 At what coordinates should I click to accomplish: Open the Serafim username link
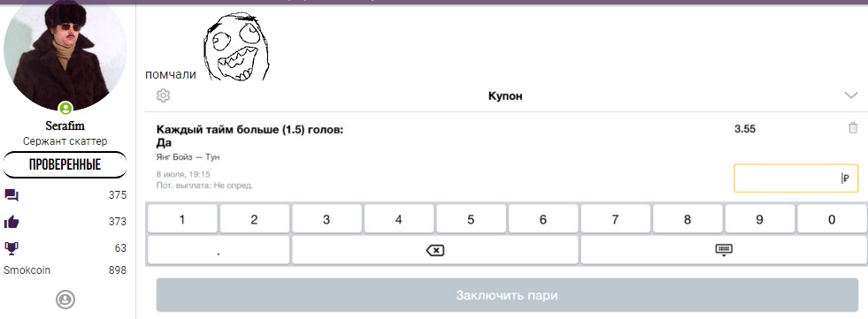pyautogui.click(x=65, y=126)
